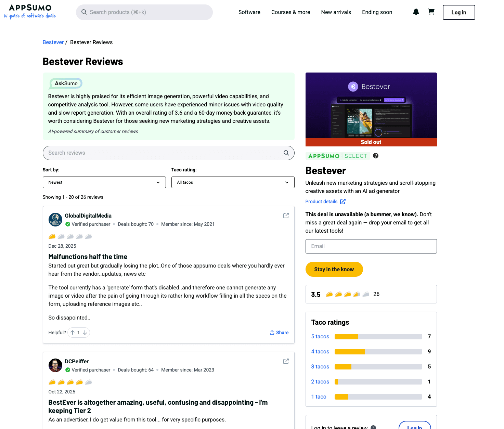Click DCPeiffer four-taco rating
Image resolution: width=504 pixels, height=429 pixels.
70,382
